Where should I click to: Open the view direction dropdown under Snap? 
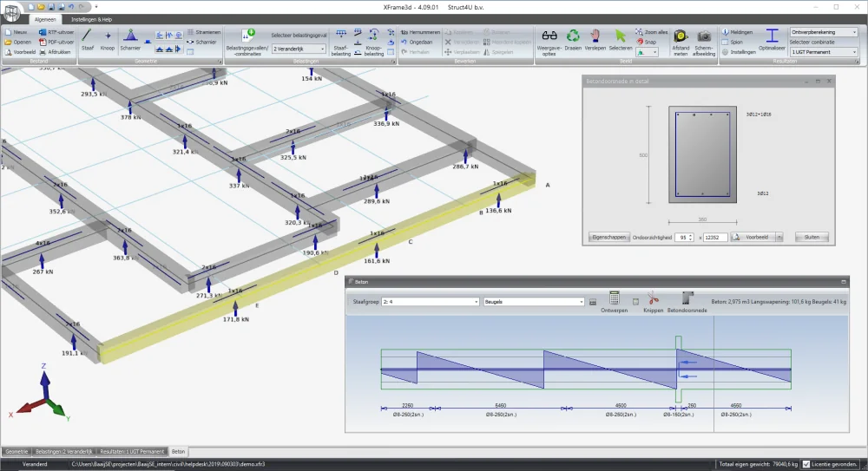coord(647,52)
